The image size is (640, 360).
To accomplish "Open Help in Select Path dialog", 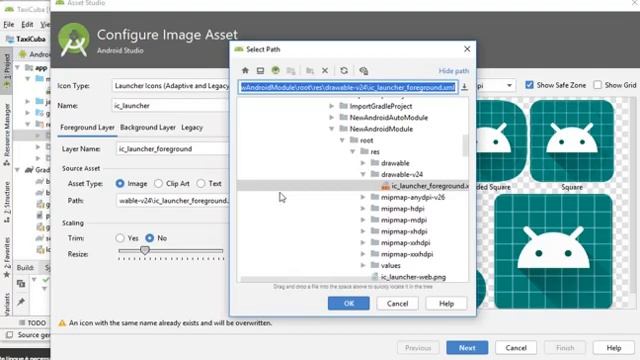I will 446,303.
